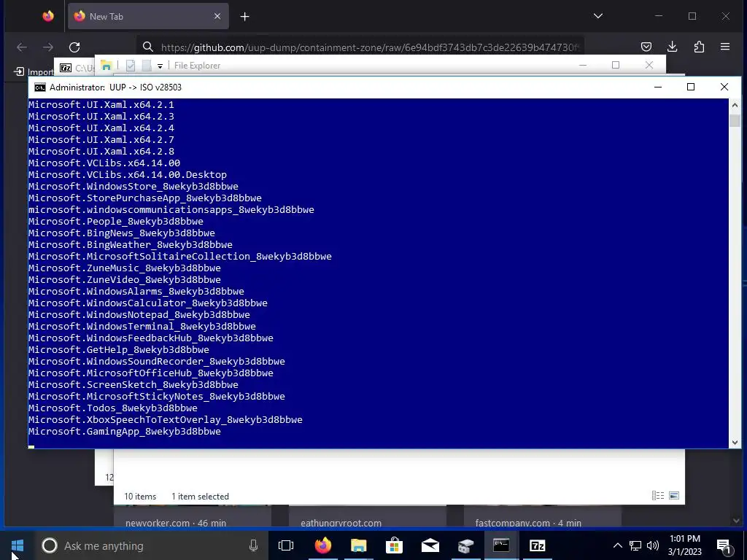Reload the page in Firefox
Image resolution: width=747 pixels, height=560 pixels.
coord(74,47)
